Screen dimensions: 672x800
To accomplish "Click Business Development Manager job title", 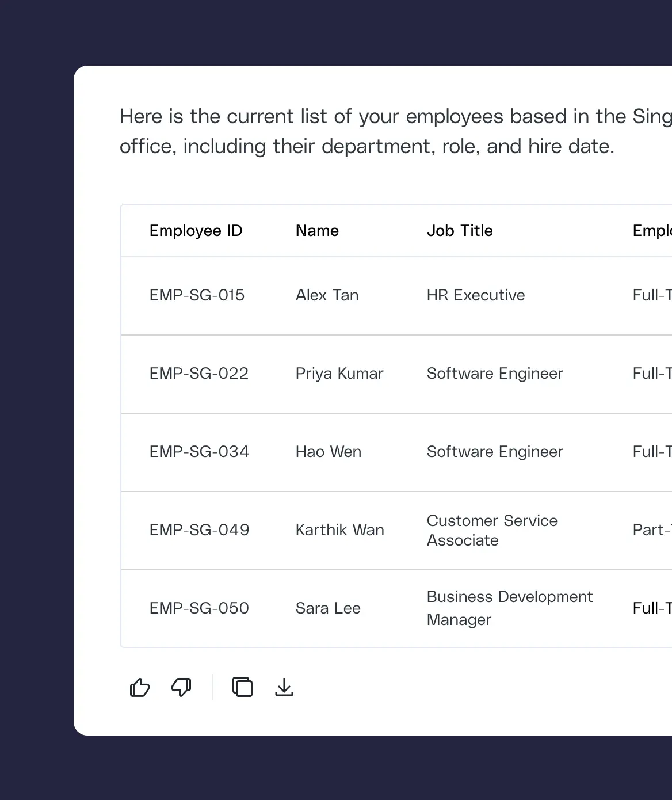I will click(x=510, y=608).
